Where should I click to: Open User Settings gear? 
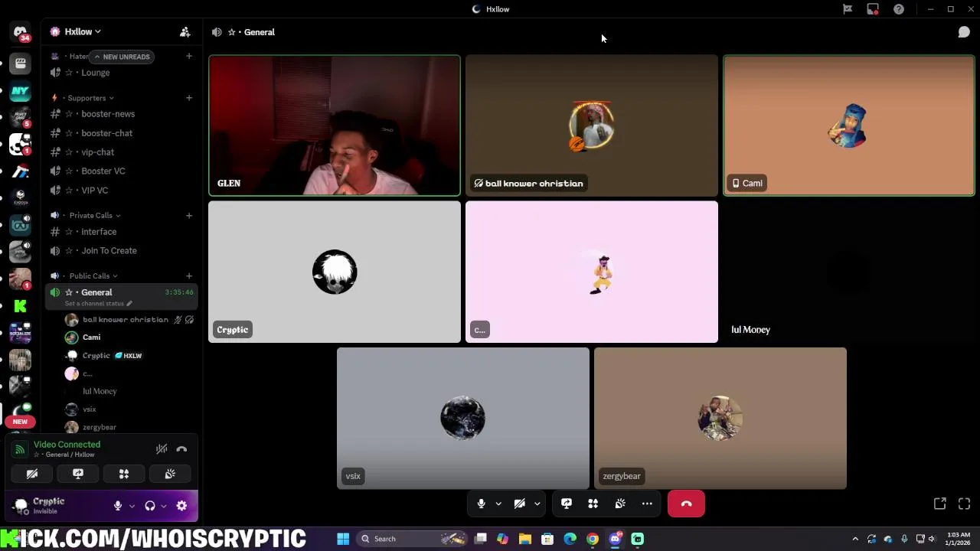coord(181,506)
